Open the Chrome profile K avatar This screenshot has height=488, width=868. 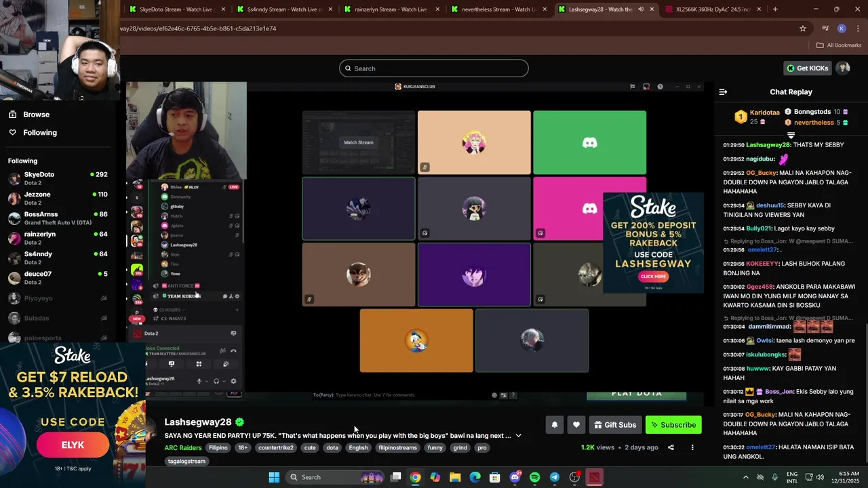tap(842, 28)
